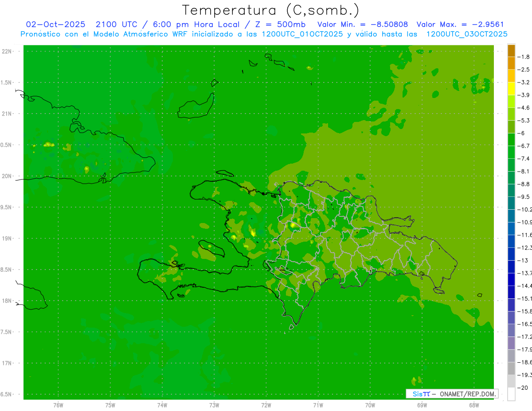Click the 1200UTC_03OCT2025 validity text
This screenshot has width=532, height=411.
tap(466, 34)
